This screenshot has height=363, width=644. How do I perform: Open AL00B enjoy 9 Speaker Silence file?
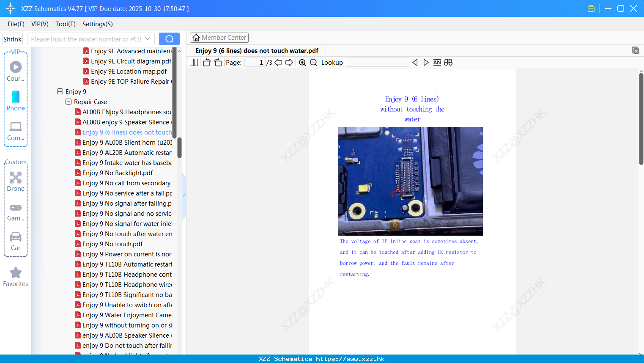point(123,122)
